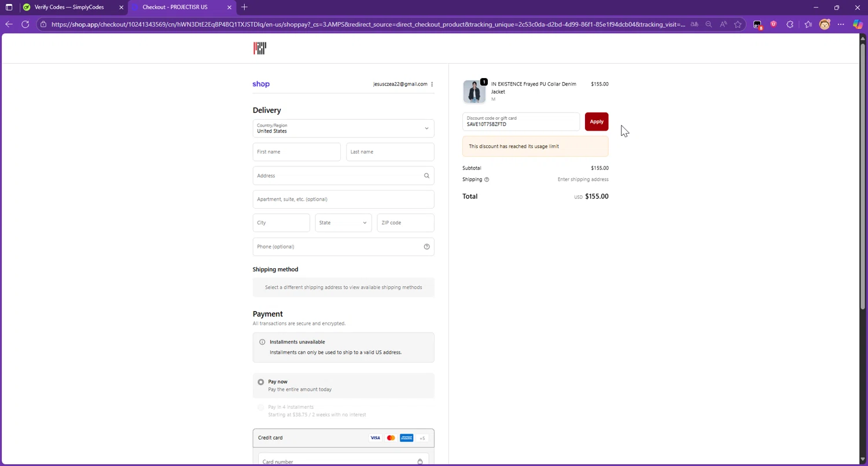Click the zoom out magnifier icon
868x466 pixels.
coord(708,24)
